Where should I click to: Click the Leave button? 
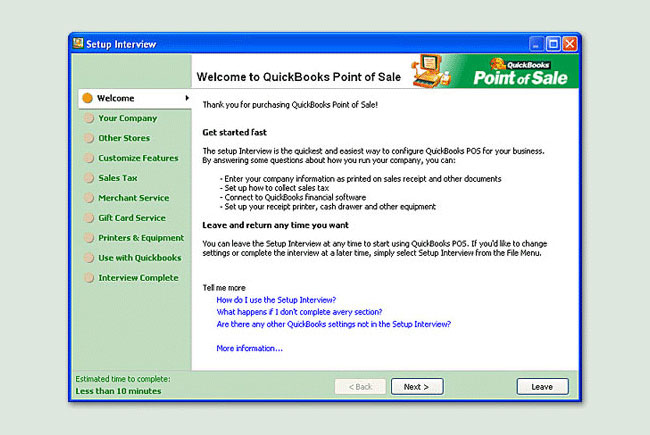coord(542,387)
